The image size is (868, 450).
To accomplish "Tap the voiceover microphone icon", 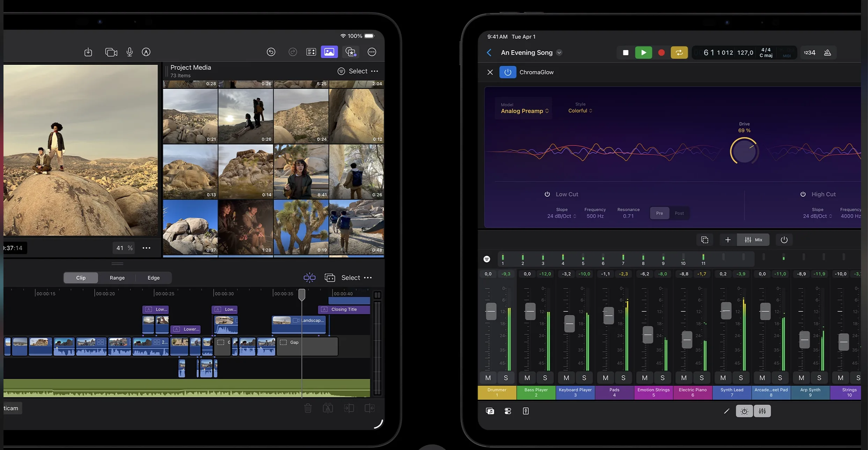I will click(129, 52).
